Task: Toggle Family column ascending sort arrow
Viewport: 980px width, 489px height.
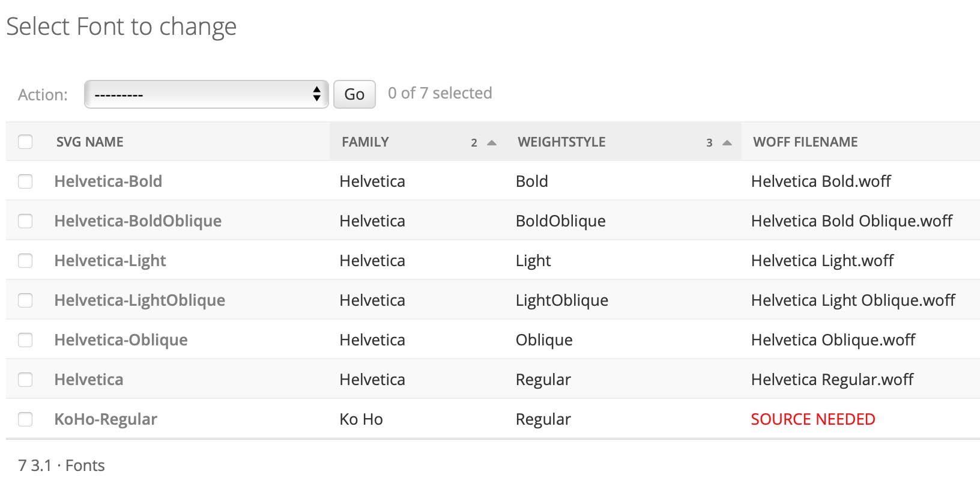Action: [492, 143]
